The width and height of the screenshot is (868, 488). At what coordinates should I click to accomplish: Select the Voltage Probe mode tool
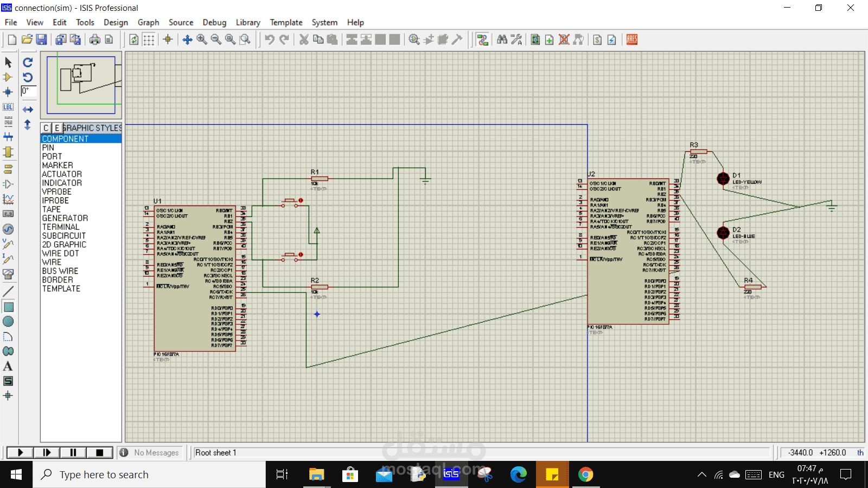[x=8, y=244]
